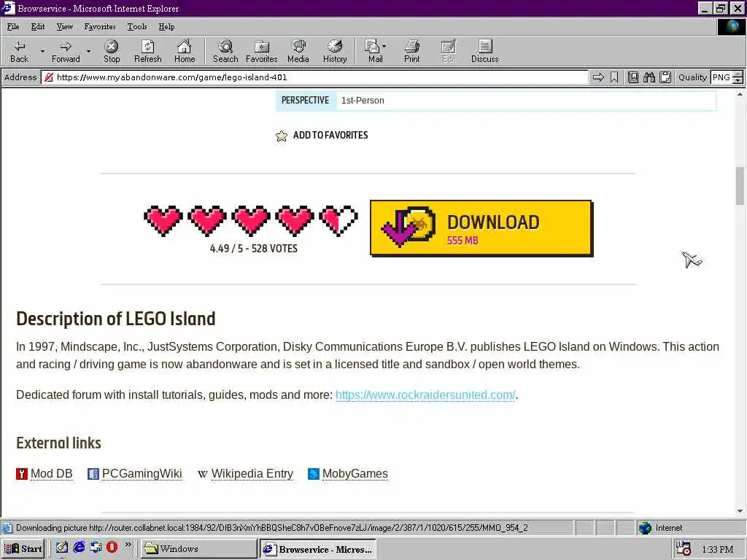The height and width of the screenshot is (560, 747).
Task: Open the View menu
Action: click(64, 27)
